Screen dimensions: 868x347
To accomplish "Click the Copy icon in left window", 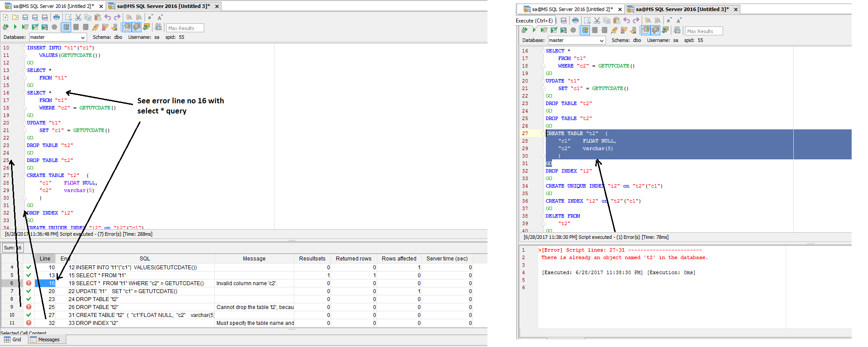I will tap(88, 17).
